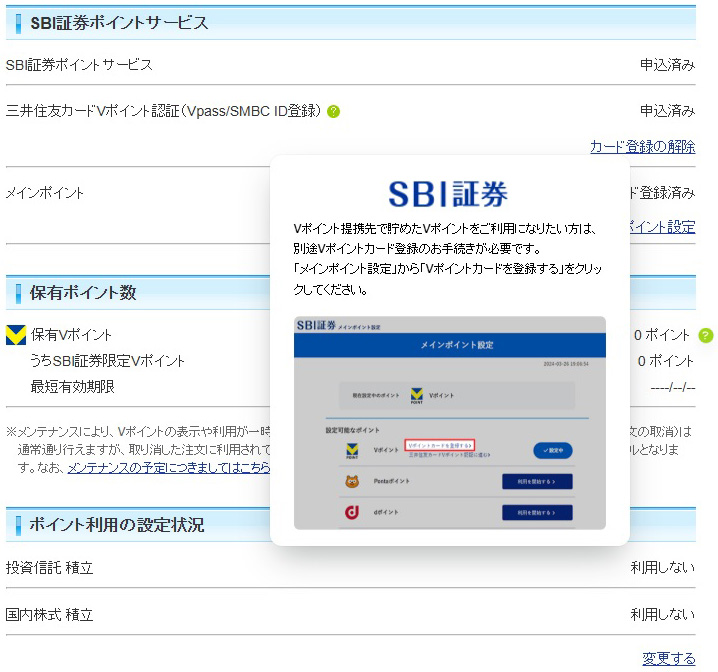Viewport: 718px width, 672px height.
Task: Click the yellow V point logo beside 保有Vポイント
Action: 16,335
